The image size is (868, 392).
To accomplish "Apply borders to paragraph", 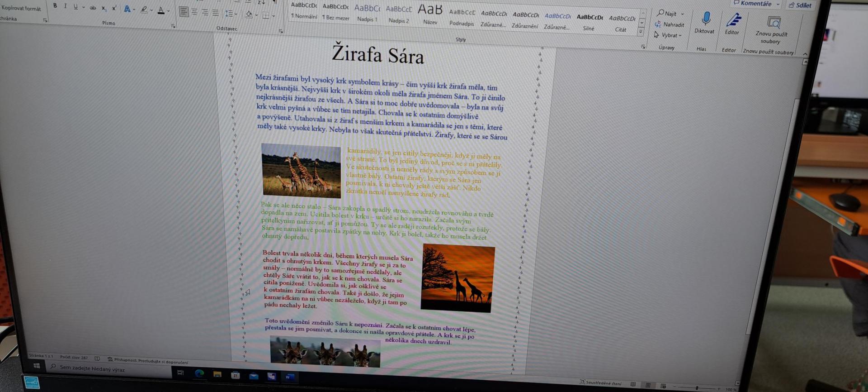I will click(266, 15).
